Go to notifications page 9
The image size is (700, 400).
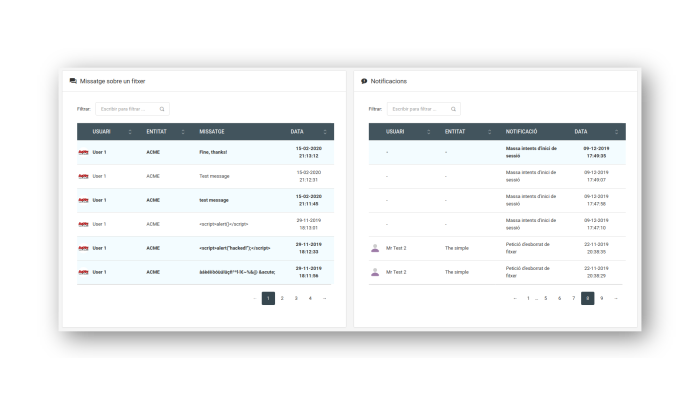tap(602, 298)
